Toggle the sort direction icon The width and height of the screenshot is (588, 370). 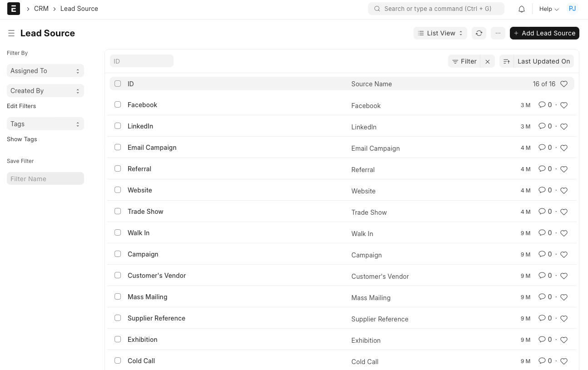tap(506, 61)
